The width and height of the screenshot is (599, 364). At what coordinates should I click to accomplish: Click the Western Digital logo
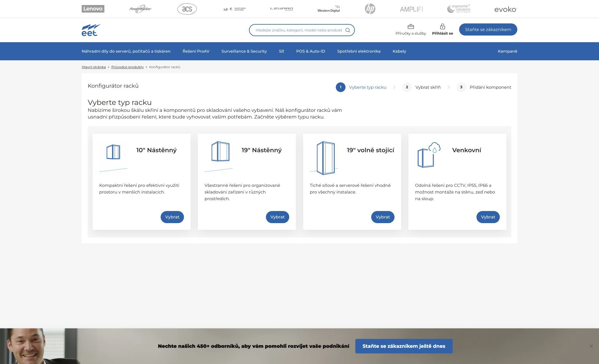[x=329, y=9]
